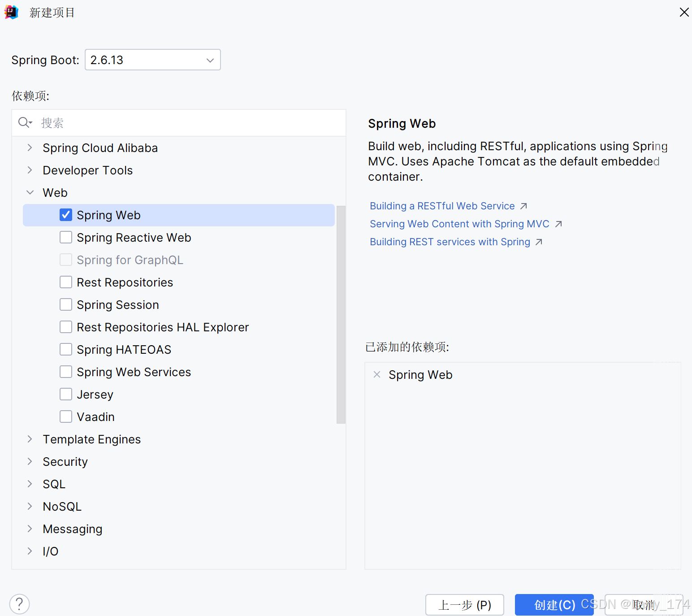Select Spring Session label
Image resolution: width=692 pixels, height=616 pixels.
(x=118, y=305)
